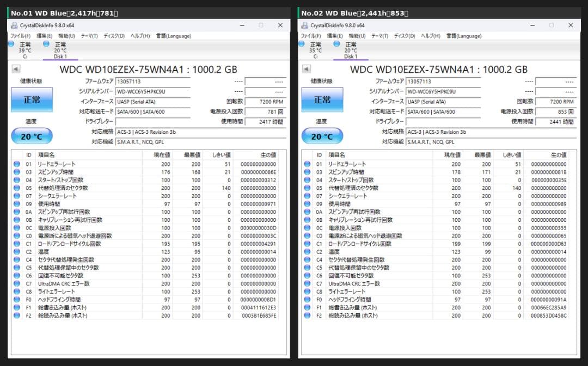Click status icon for C5 row left window
This screenshot has width=588, height=366.
17,268
